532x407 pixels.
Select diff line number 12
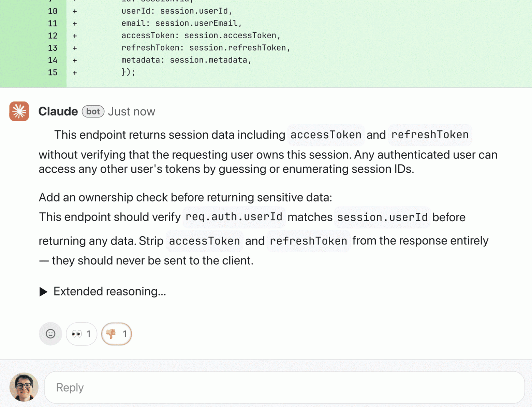(x=53, y=36)
